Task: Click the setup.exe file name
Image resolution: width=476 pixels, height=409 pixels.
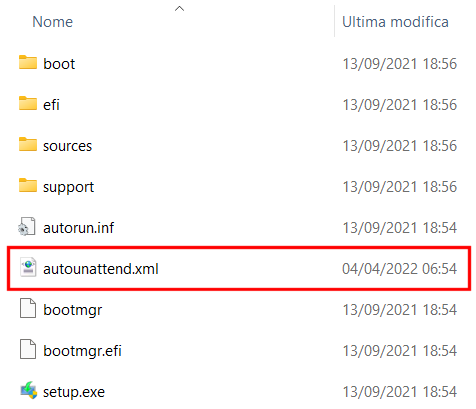Action: [x=74, y=392]
